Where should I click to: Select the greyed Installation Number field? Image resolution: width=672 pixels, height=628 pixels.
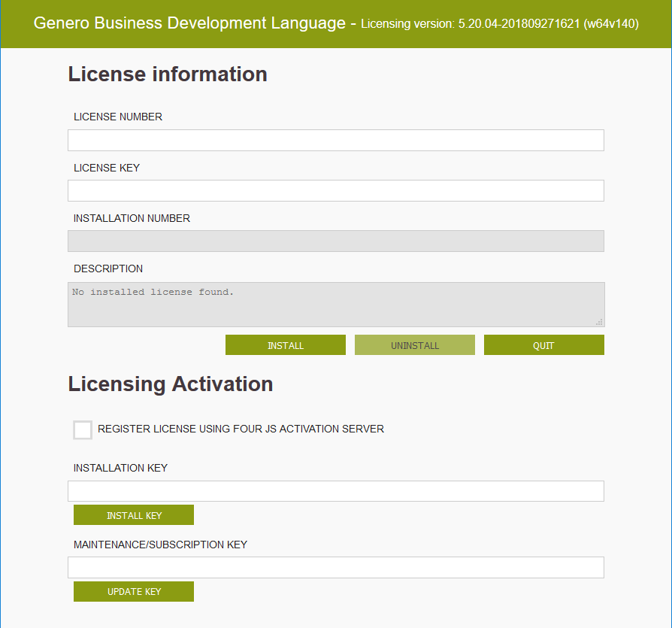click(x=335, y=241)
